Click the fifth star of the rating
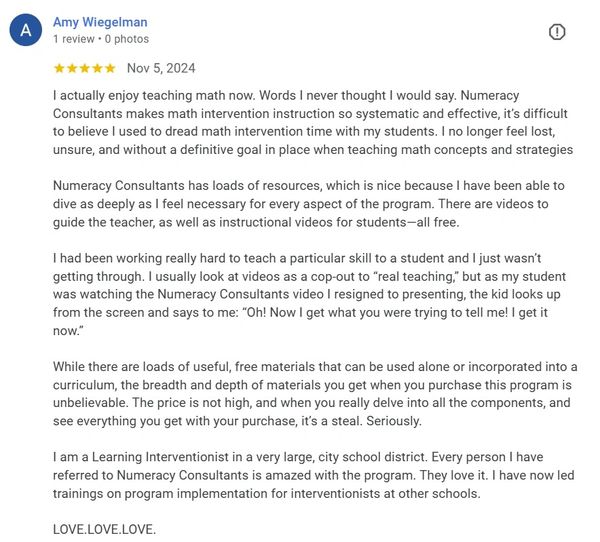 (x=110, y=69)
